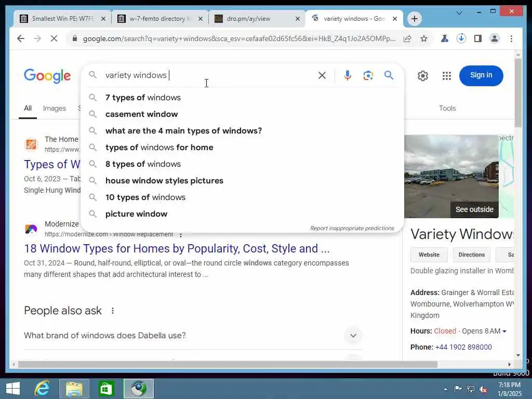Screen dimensions: 532x399
Task: Open the Chrome three-dot menu
Action: pyautogui.click(x=511, y=38)
